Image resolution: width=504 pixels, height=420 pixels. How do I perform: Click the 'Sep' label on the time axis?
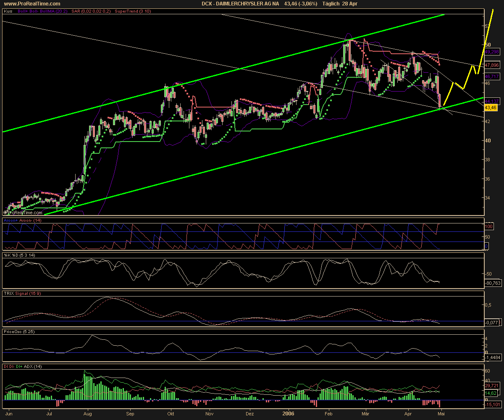tap(130, 413)
